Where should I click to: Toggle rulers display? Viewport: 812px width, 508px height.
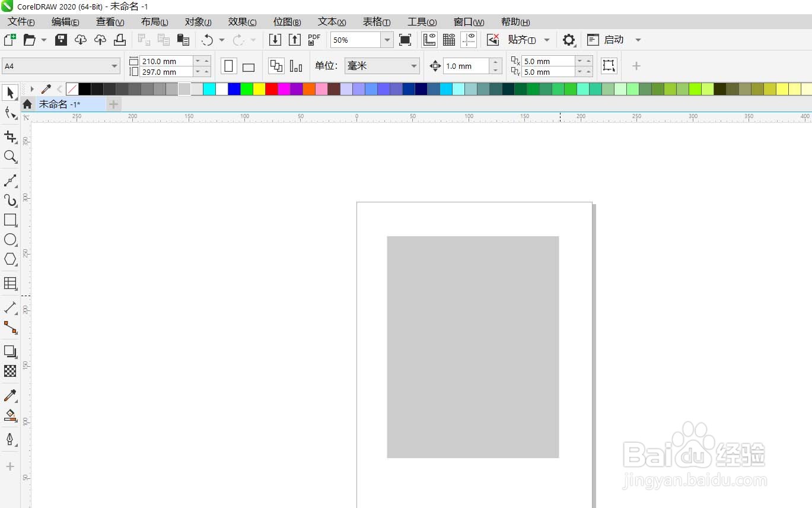(429, 40)
